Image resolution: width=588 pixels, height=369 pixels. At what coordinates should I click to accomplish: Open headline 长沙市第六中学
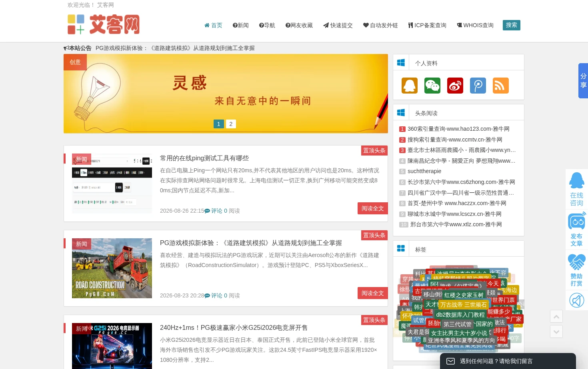tap(461, 182)
